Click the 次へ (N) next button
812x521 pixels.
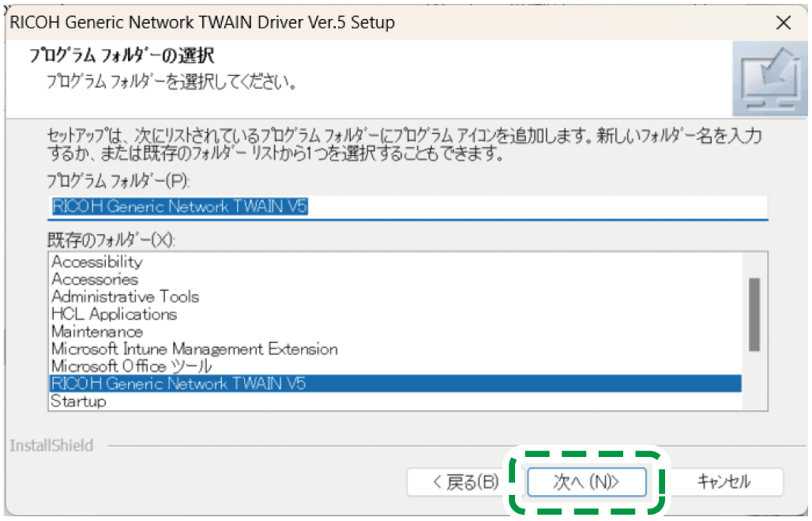pos(586,481)
